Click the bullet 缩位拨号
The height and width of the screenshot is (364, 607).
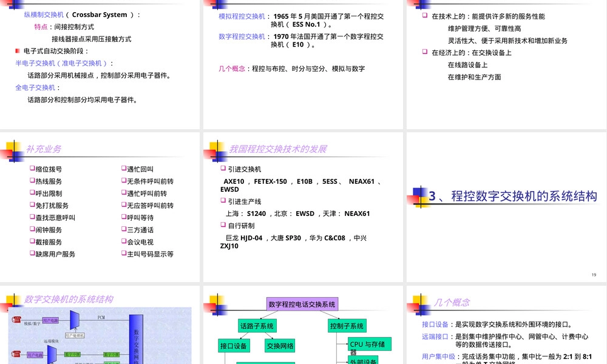point(46,169)
